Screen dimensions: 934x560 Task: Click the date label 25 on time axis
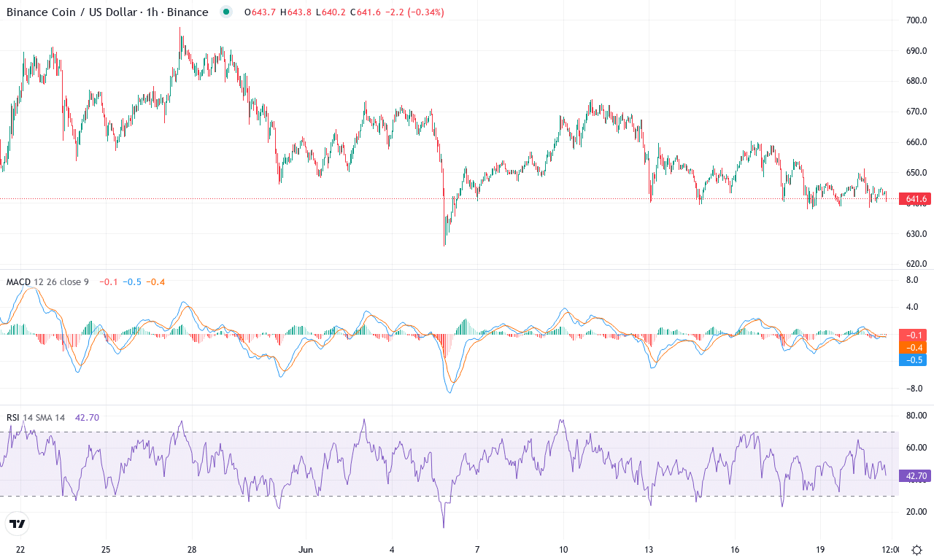click(x=106, y=549)
